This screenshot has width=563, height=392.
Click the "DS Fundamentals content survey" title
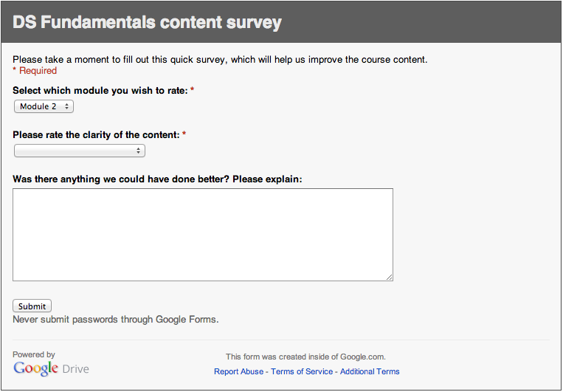[147, 22]
